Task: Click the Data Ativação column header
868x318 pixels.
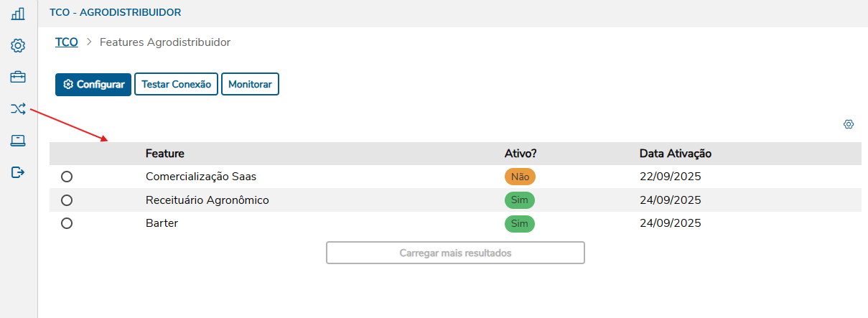Action: tap(675, 154)
